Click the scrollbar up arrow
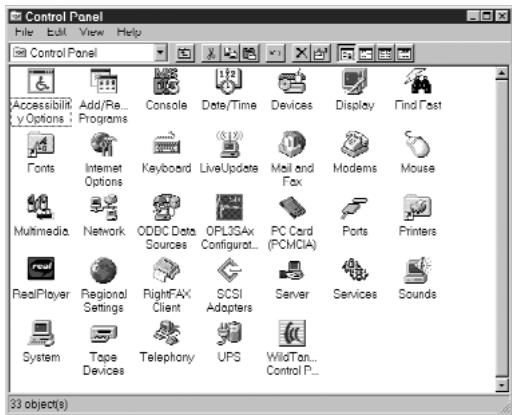This screenshot has height=415, width=512. pyautogui.click(x=501, y=73)
